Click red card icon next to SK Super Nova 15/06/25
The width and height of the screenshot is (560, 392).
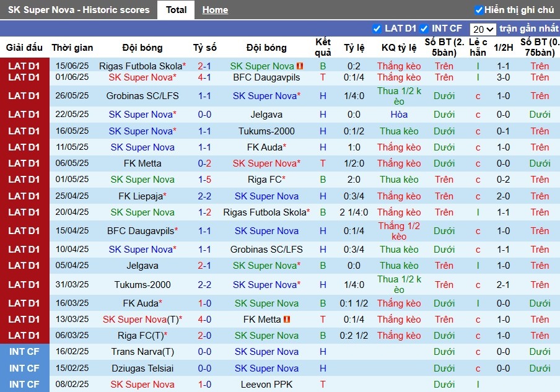pos(300,66)
